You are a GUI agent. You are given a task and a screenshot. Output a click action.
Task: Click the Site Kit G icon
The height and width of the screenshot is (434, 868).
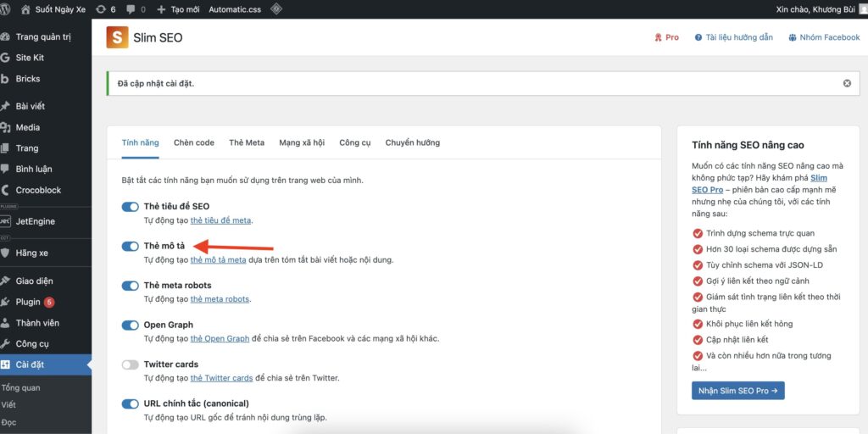click(x=5, y=58)
